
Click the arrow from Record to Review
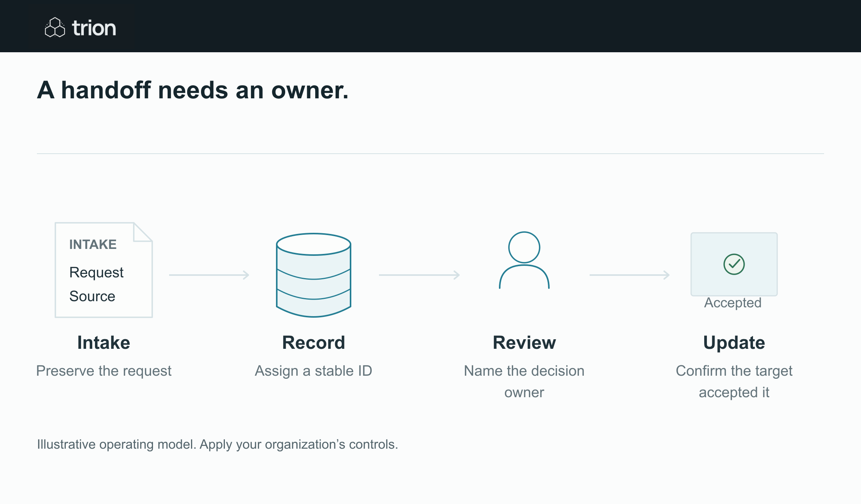[x=419, y=275]
